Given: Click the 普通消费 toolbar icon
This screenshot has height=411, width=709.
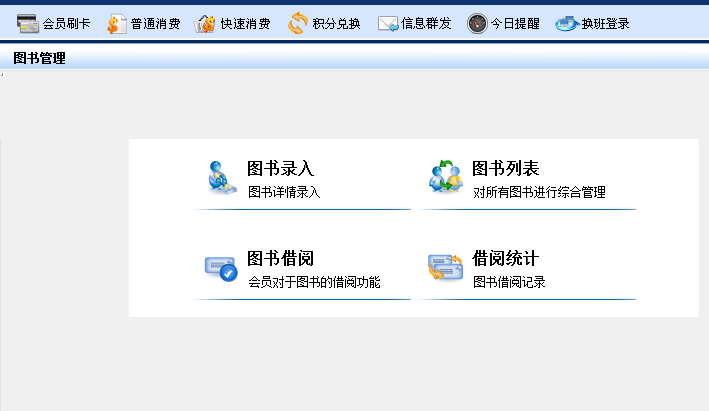Looking at the screenshot, I should pos(117,23).
